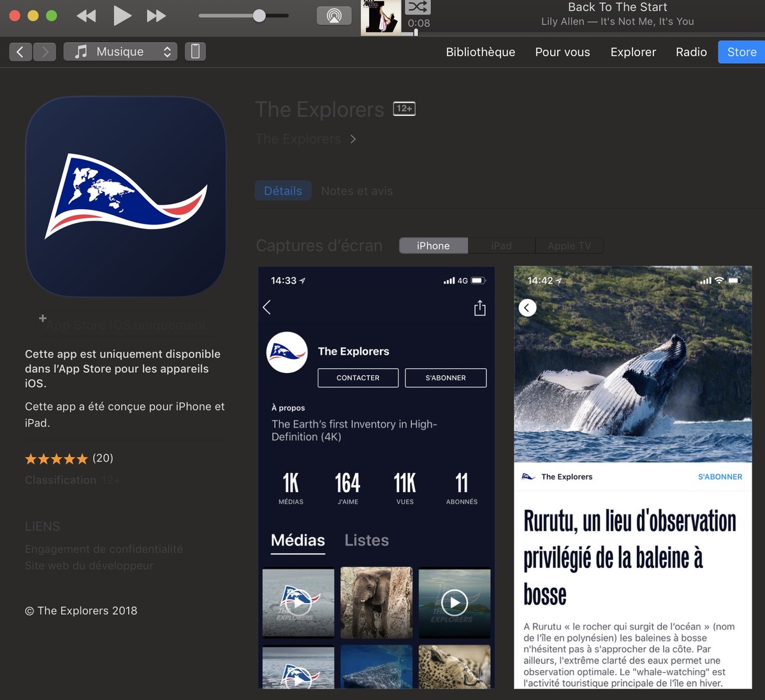Select the Store tab
This screenshot has height=700, width=765.
[x=741, y=52]
